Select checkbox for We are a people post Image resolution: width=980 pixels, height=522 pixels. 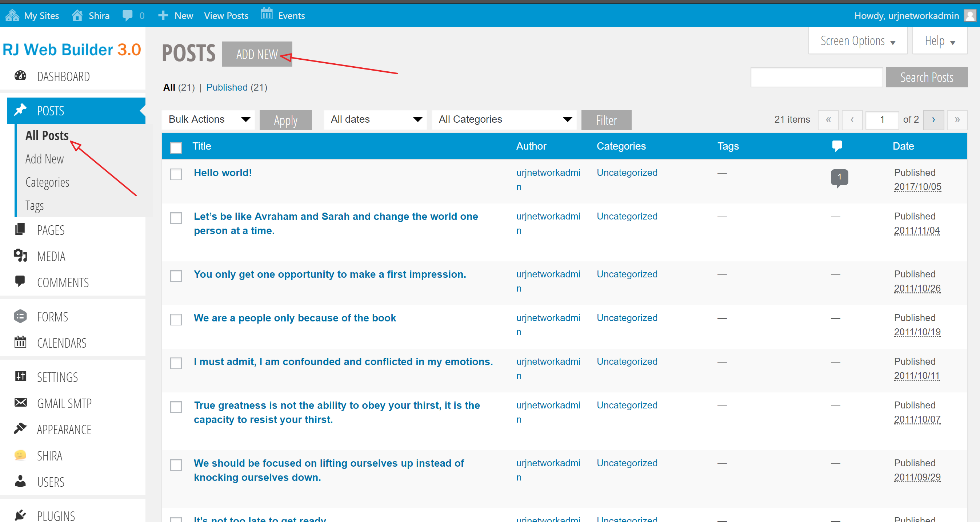tap(176, 319)
